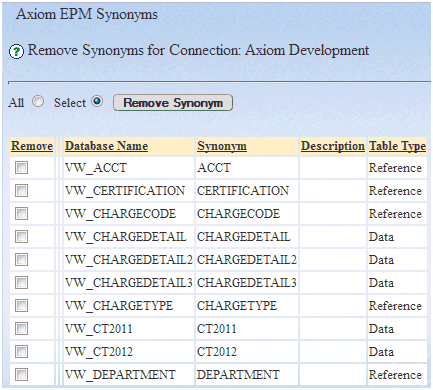433x390 pixels.
Task: Tick the VW_CERTIFICATION remove checkbox
Action: click(21, 190)
